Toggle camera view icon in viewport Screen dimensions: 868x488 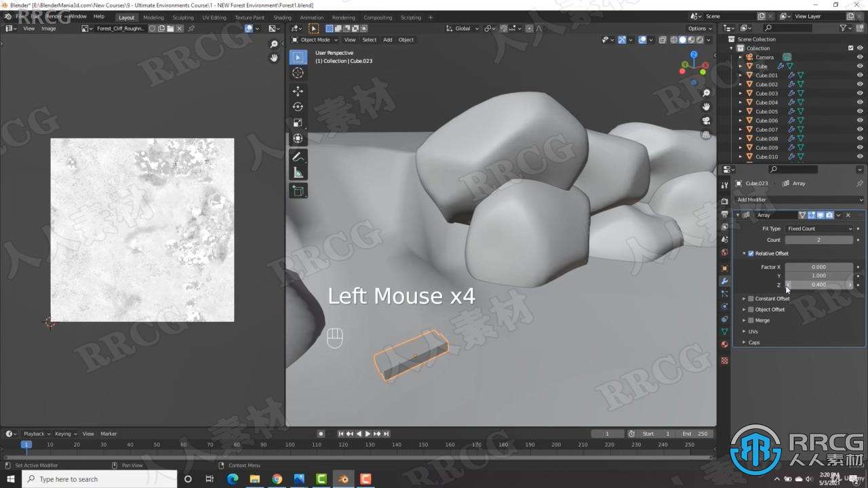(706, 121)
